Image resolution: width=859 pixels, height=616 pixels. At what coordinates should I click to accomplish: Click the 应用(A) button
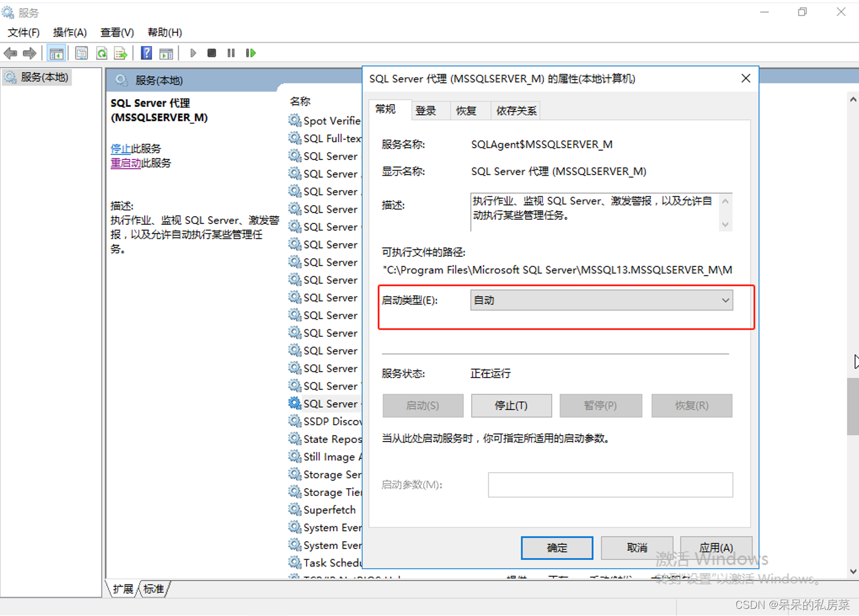coord(716,547)
